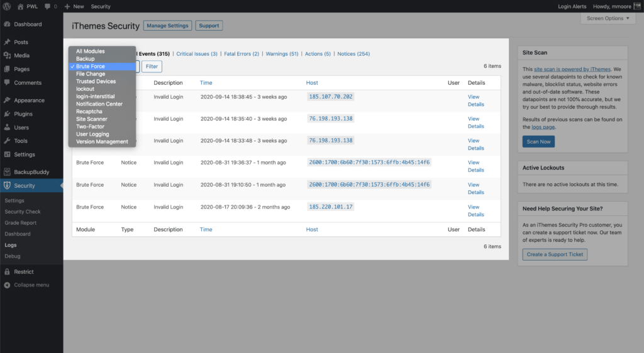Click the WordPress logo icon
This screenshot has width=644, height=353.
(x=7, y=6)
